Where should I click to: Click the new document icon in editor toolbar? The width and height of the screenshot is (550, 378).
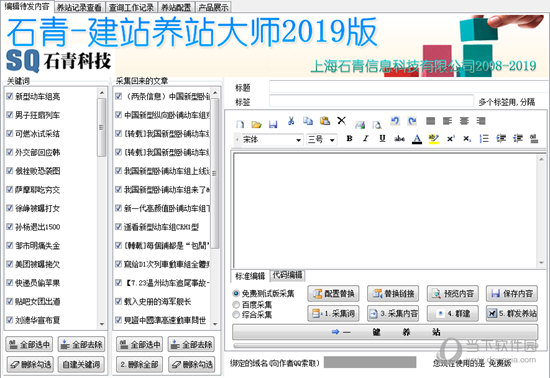240,124
